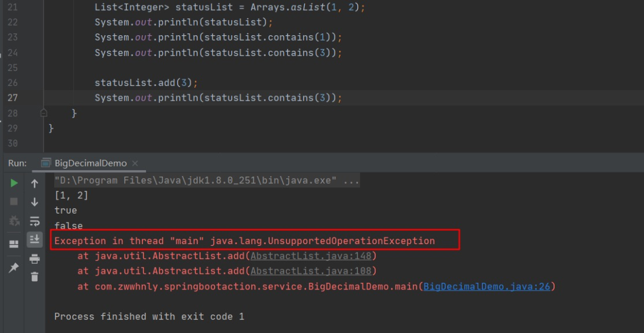Screen dimensions: 644x333
Task: Click the debug bug rerun icon
Action: click(x=14, y=221)
